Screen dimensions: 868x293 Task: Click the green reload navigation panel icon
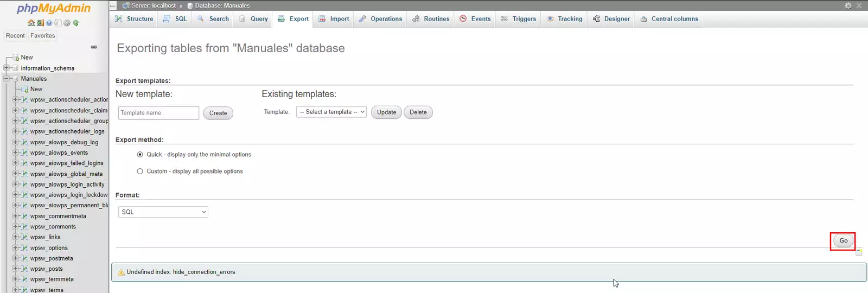click(76, 23)
